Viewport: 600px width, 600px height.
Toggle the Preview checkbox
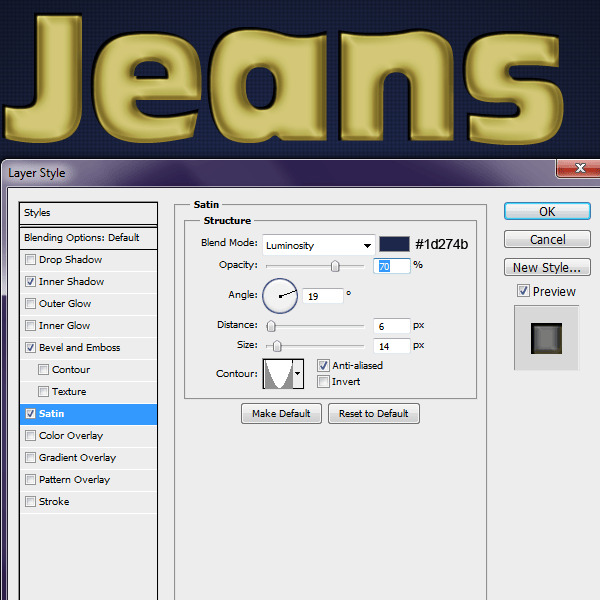(523, 292)
